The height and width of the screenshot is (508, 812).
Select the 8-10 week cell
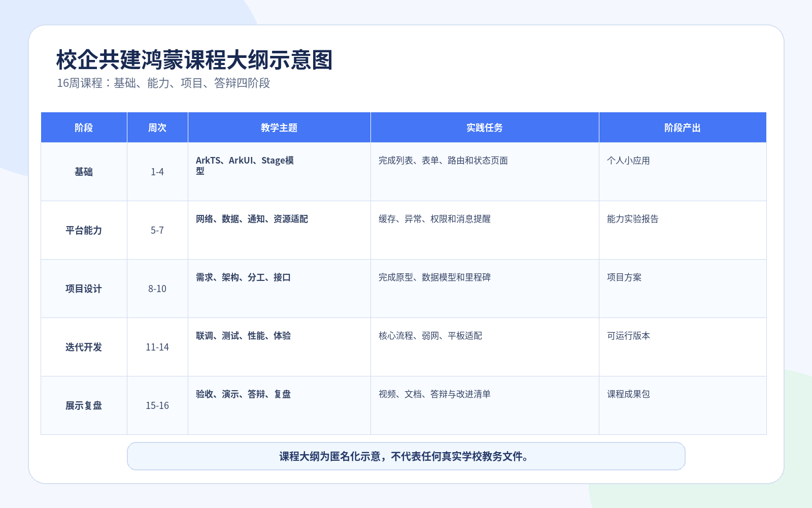coord(157,289)
